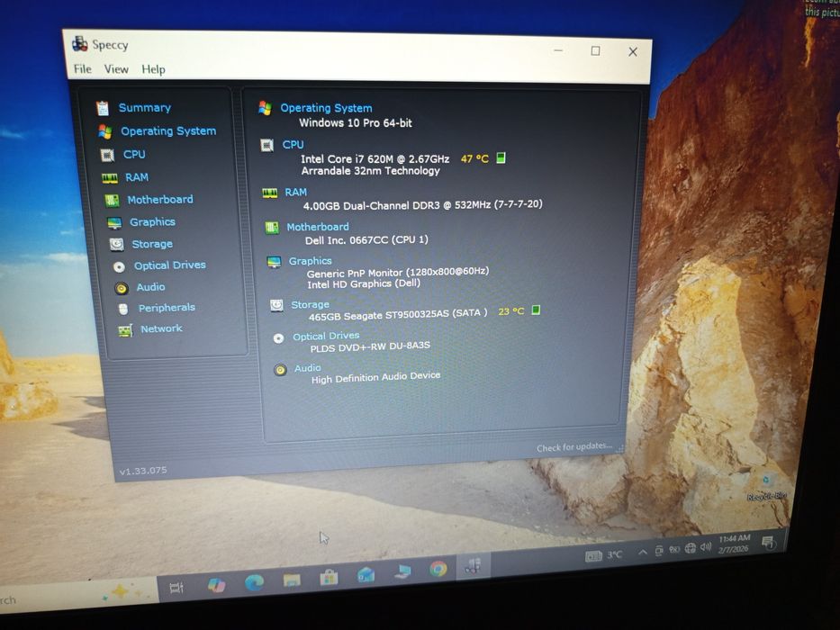This screenshot has width=840, height=630.
Task: Select Summary in the sidebar
Action: [x=145, y=108]
